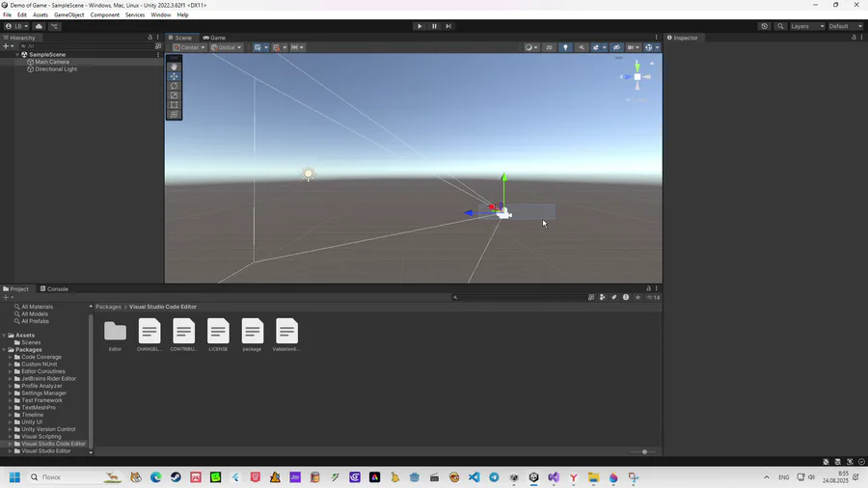Toggle hidden packages visibility count
The height and width of the screenshot is (488, 868).
653,297
